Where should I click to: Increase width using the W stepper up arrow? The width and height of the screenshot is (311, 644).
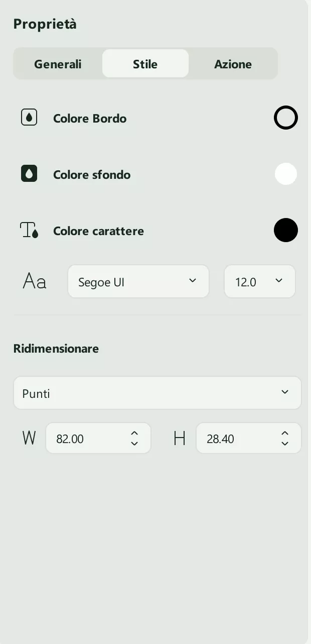(x=134, y=433)
